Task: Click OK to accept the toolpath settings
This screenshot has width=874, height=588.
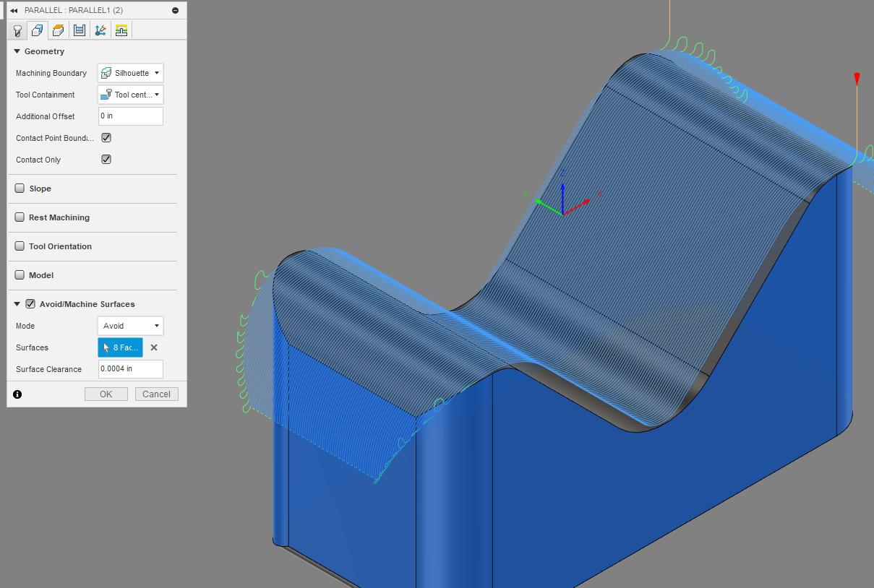Action: click(106, 394)
